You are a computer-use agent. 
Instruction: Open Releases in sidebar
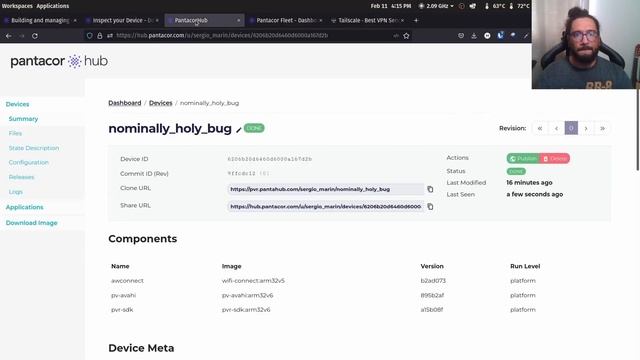pos(21,177)
